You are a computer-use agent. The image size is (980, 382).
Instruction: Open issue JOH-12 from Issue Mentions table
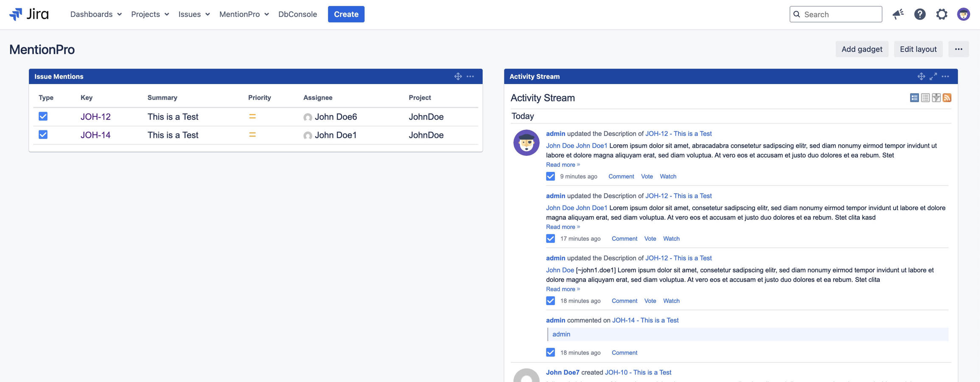tap(95, 117)
